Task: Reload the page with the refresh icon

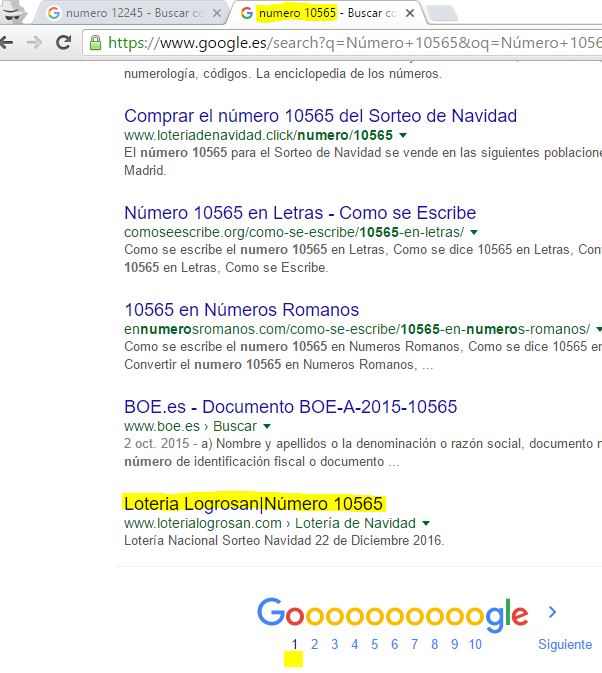Action: click(64, 42)
